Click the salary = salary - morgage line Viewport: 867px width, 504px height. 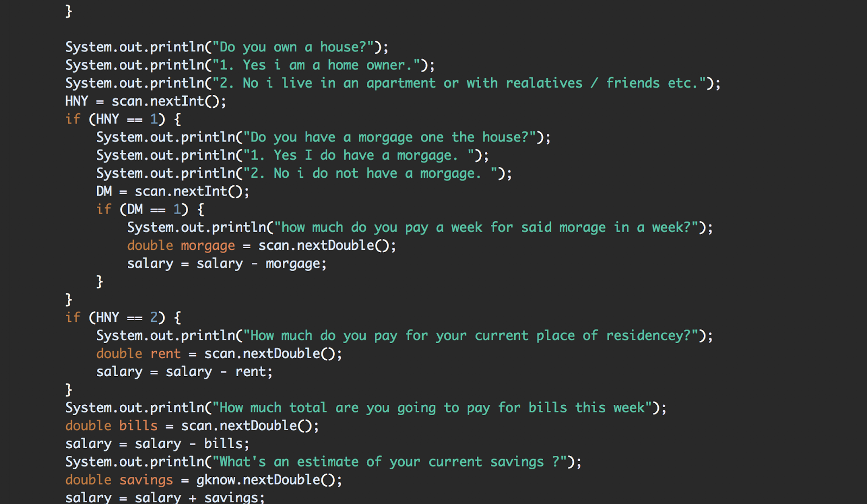click(227, 264)
